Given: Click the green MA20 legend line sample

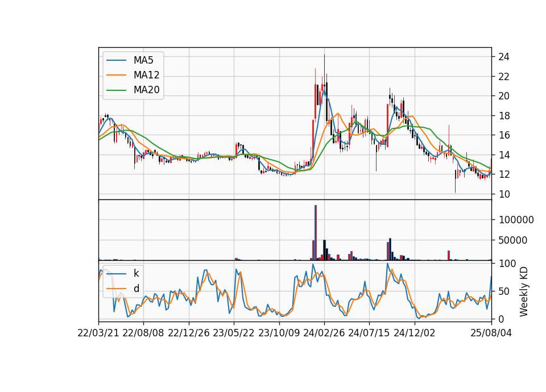Looking at the screenshot, I should (x=116, y=90).
